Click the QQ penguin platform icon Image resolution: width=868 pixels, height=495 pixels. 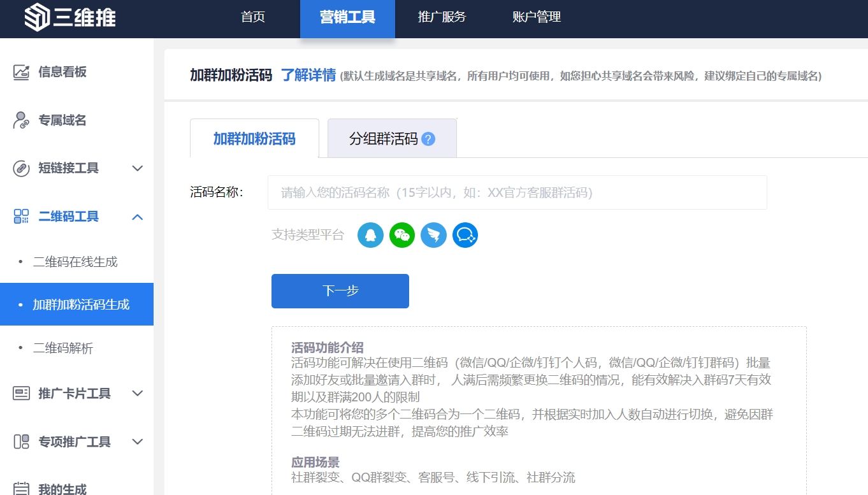click(370, 235)
